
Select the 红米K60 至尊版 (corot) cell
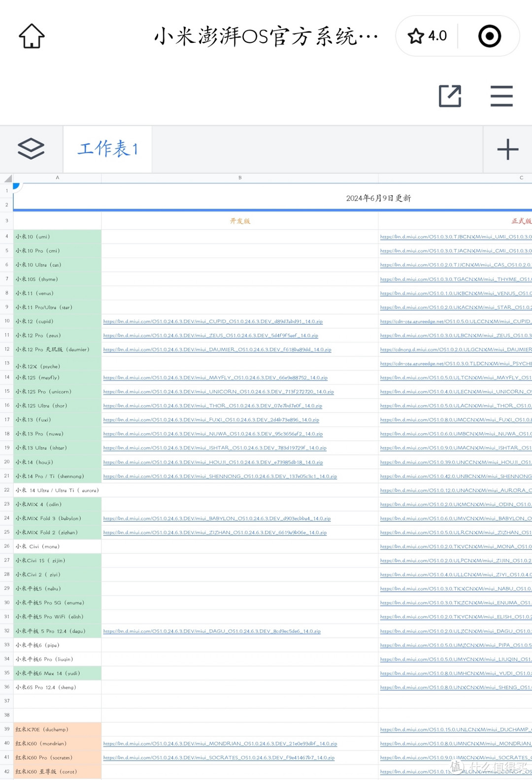[x=57, y=772]
